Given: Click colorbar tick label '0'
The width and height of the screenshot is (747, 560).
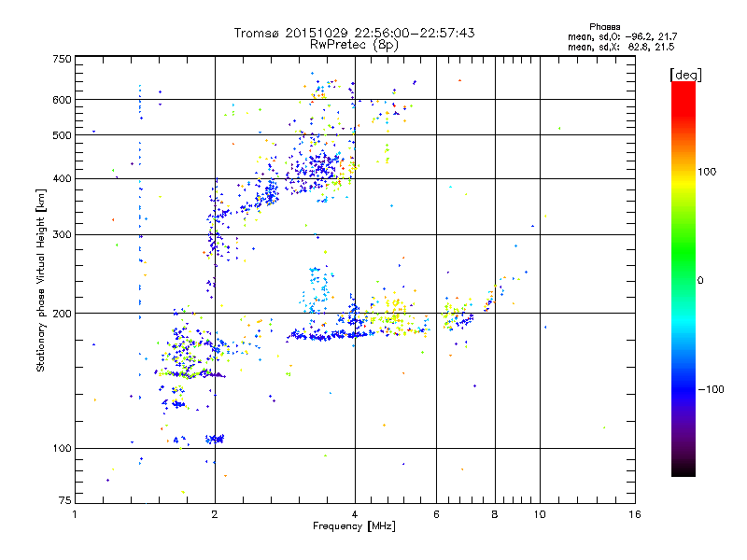Looking at the screenshot, I should (700, 281).
